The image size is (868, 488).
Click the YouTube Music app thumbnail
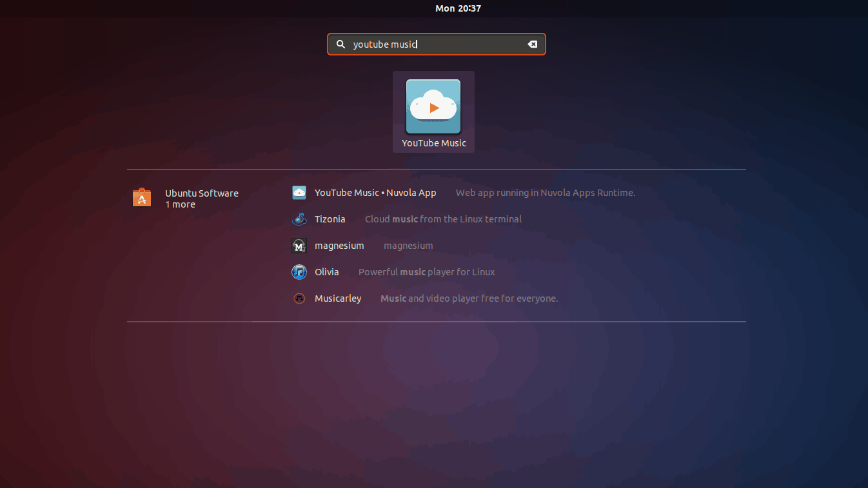(x=433, y=105)
